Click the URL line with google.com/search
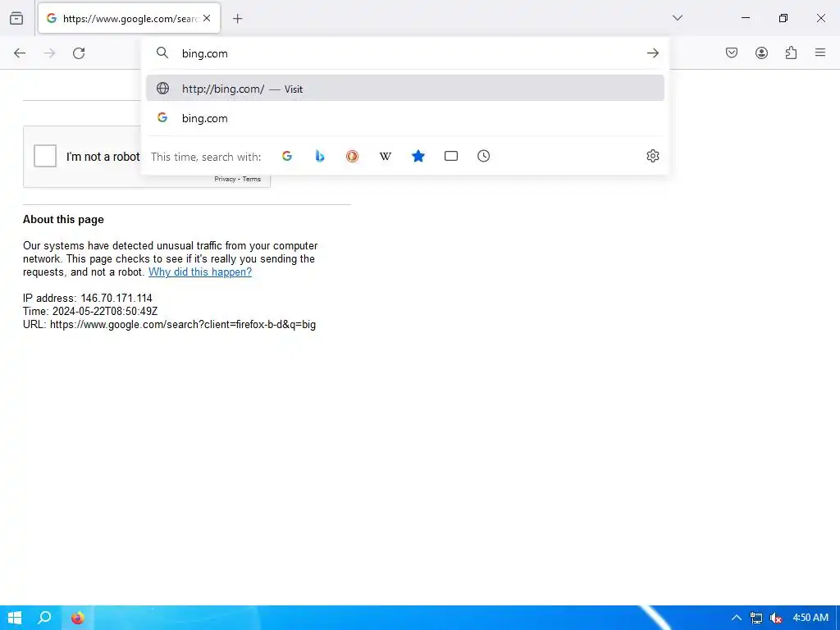Viewport: 840px width, 630px height. point(169,325)
